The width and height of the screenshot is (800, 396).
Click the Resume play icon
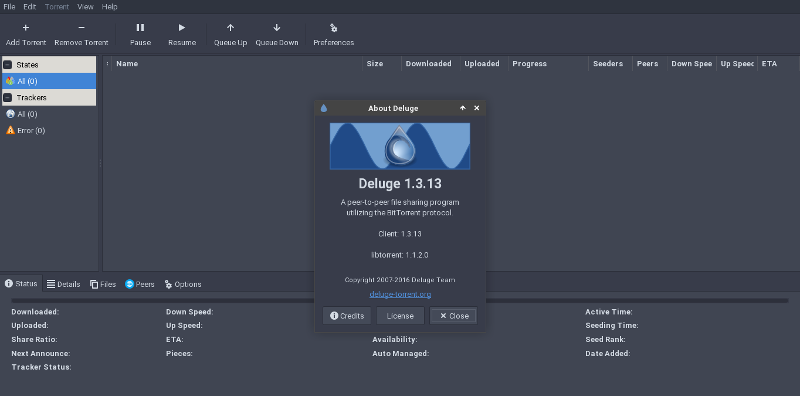[x=182, y=28]
